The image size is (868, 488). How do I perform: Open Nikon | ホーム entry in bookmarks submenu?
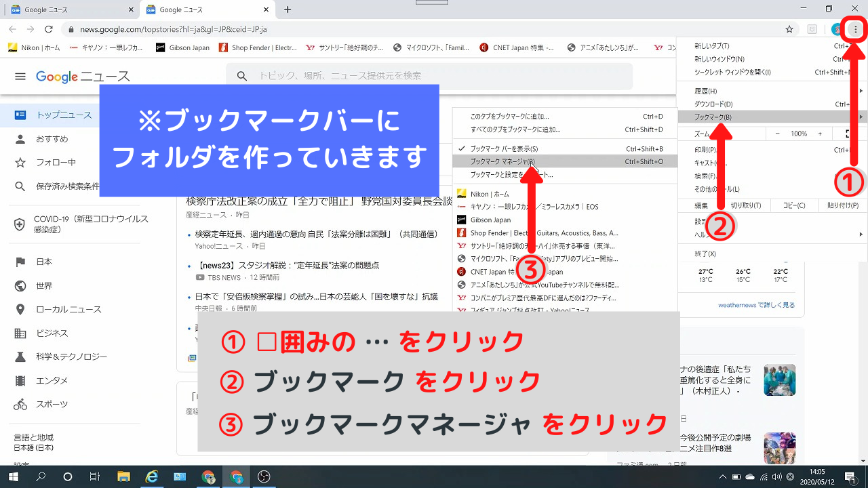tap(565, 194)
